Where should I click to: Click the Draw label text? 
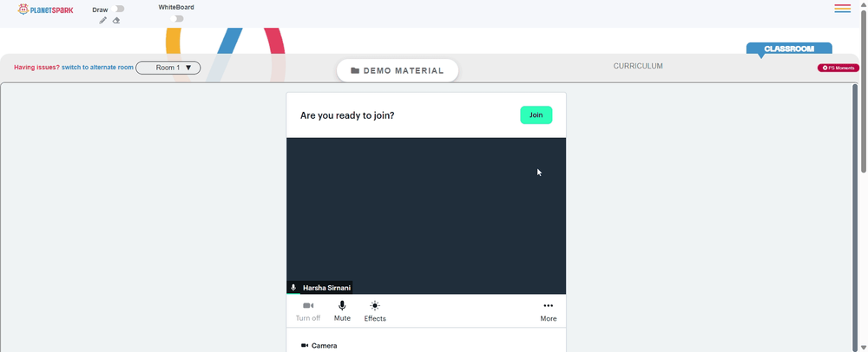click(x=100, y=10)
